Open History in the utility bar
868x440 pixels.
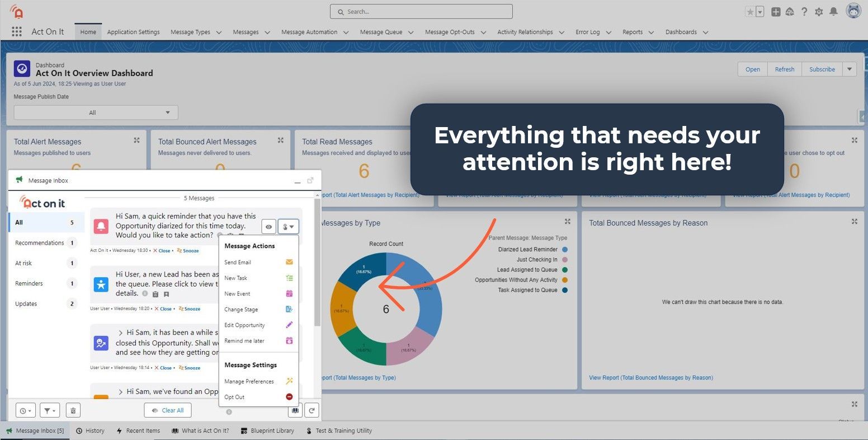point(90,430)
